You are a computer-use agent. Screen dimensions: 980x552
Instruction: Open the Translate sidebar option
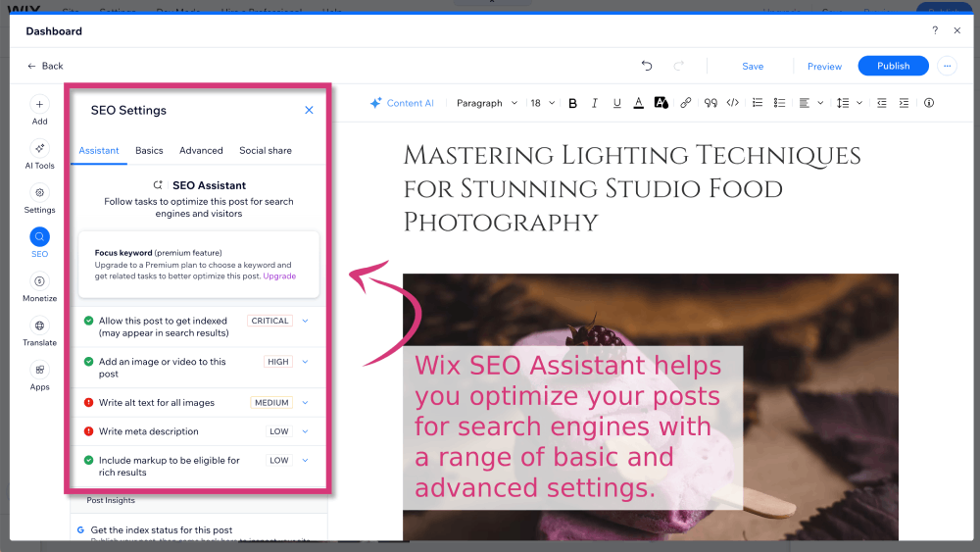[x=39, y=331]
